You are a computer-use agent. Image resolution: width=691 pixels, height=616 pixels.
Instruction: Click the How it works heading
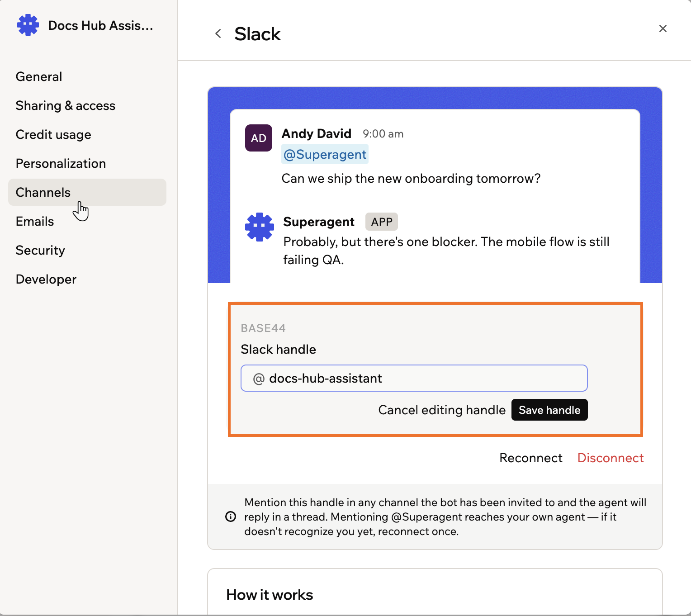(270, 595)
